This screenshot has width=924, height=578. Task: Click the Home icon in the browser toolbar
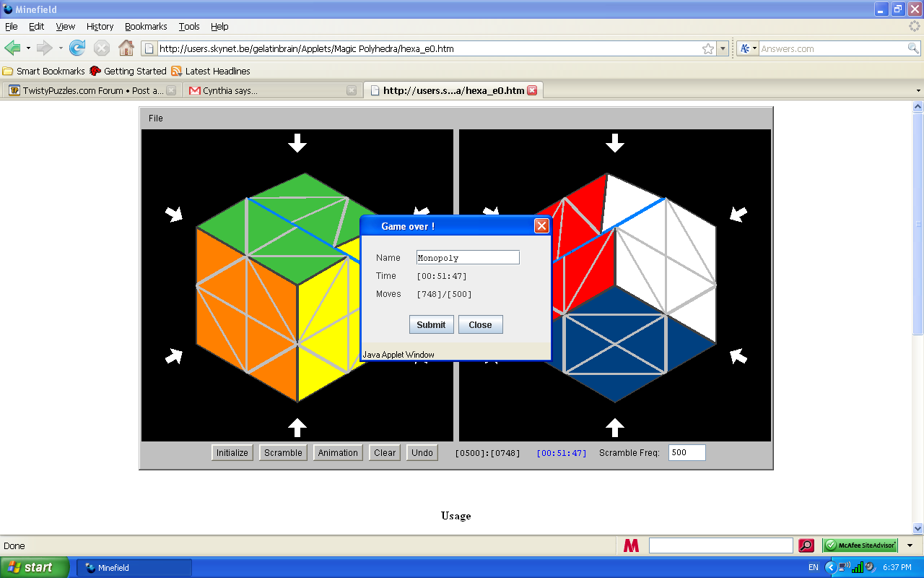coord(126,48)
